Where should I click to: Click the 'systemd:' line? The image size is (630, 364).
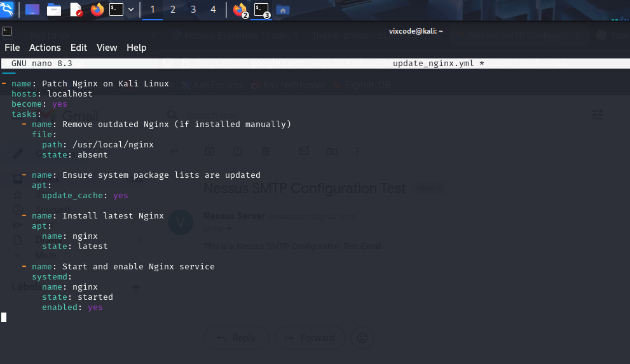point(52,276)
